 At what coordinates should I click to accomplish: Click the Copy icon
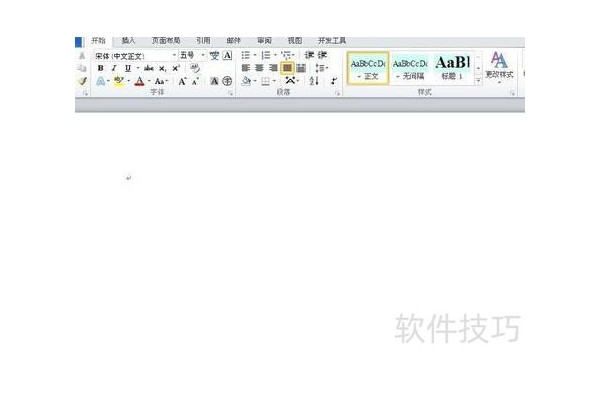[82, 68]
